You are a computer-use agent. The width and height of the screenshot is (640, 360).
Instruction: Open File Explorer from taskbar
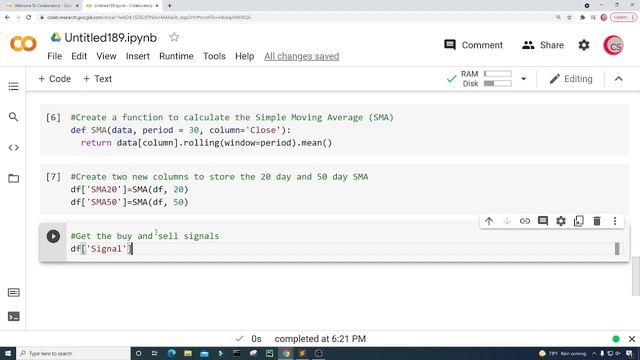click(188, 353)
